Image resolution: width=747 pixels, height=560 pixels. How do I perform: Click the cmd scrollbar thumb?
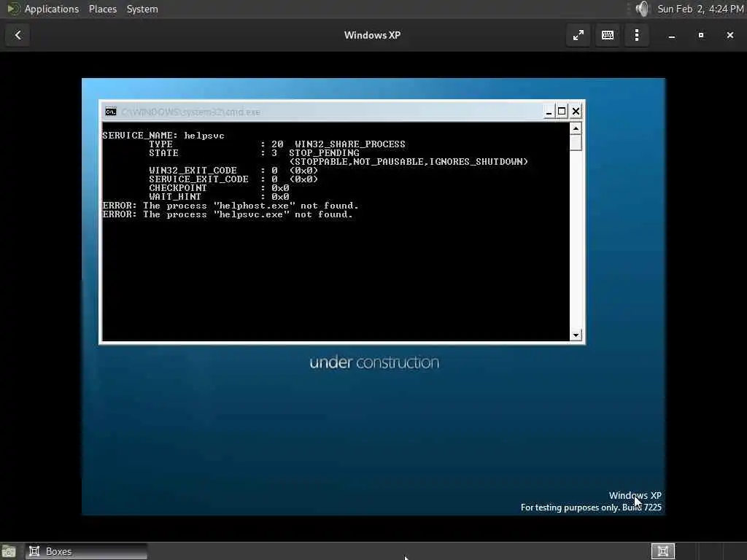[x=576, y=142]
